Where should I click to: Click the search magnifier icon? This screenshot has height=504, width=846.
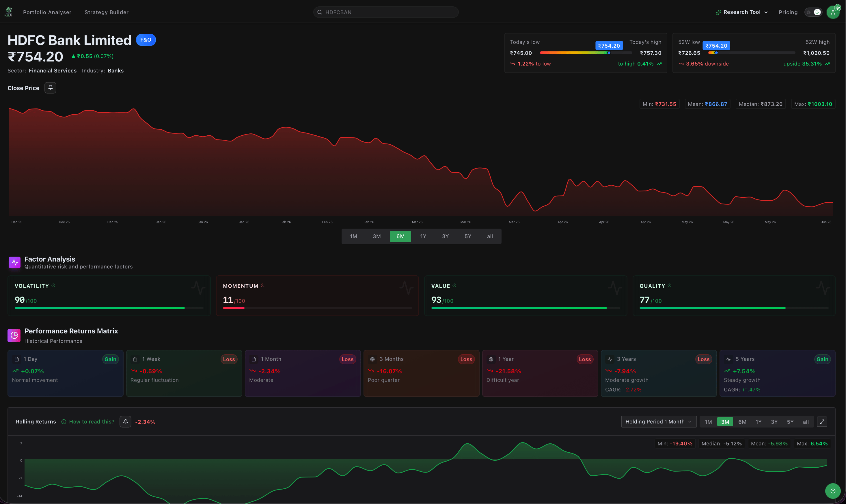click(320, 12)
